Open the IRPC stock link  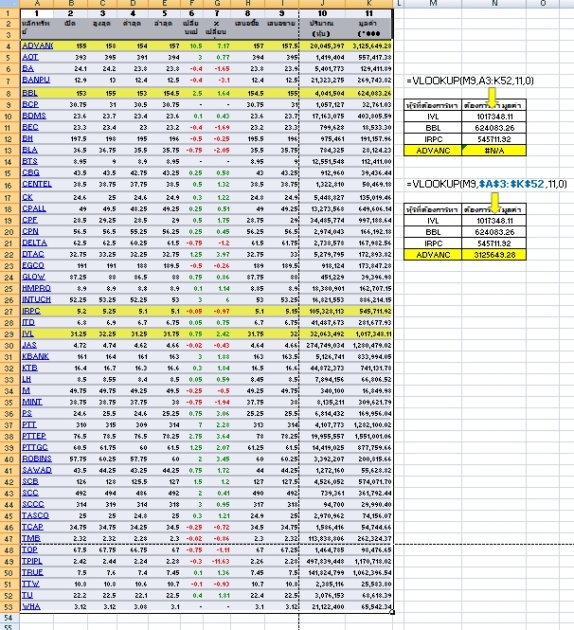coord(31,311)
